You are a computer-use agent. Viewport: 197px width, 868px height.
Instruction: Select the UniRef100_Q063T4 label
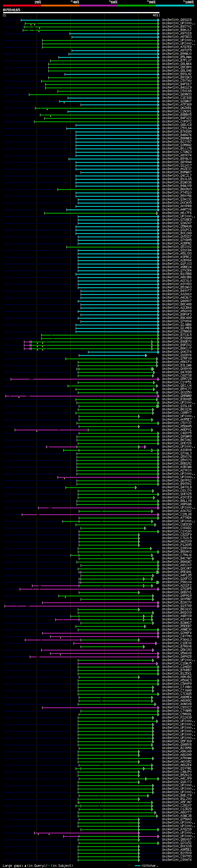[177, 351]
